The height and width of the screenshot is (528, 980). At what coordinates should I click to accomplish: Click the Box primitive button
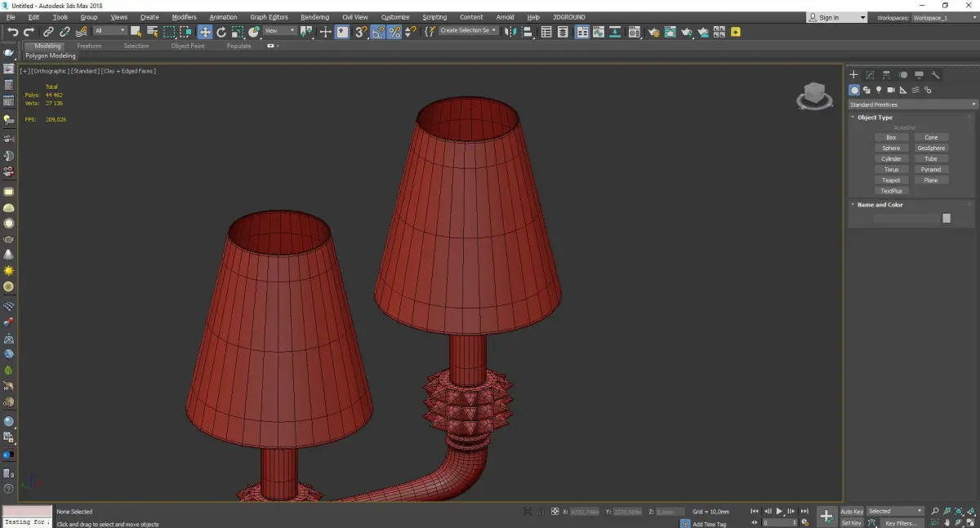tap(891, 137)
